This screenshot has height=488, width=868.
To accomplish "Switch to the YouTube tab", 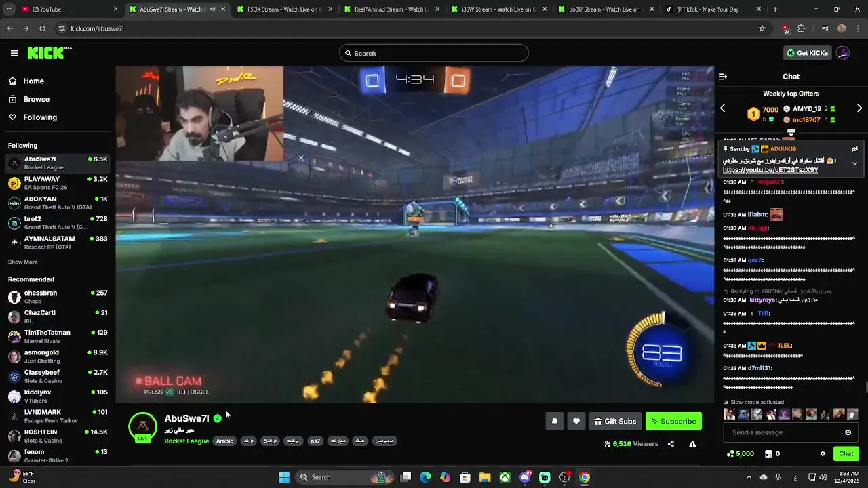I will 68,9.
